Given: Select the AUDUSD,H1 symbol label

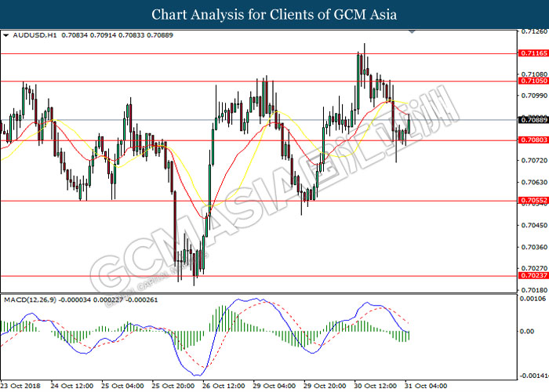Looking at the screenshot, I should 35,35.
